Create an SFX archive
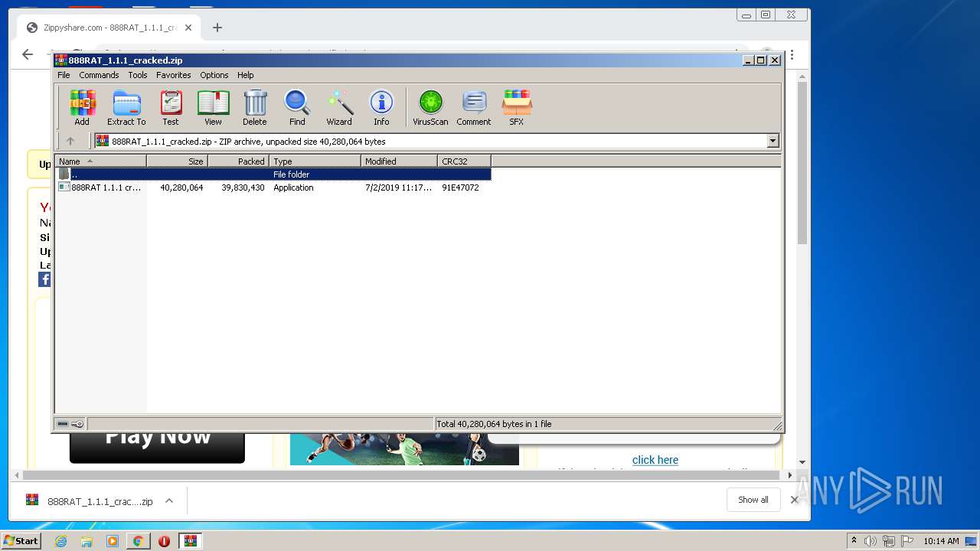 coord(517,108)
